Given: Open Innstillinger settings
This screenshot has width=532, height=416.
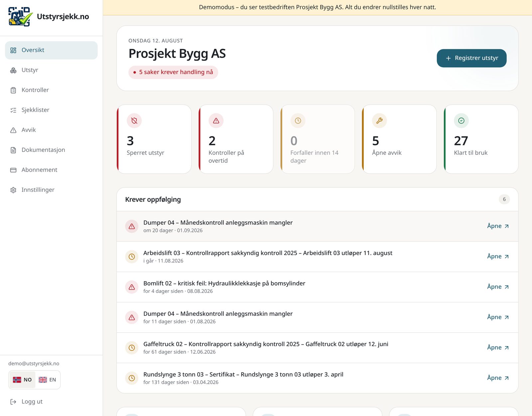Looking at the screenshot, I should coord(51,190).
